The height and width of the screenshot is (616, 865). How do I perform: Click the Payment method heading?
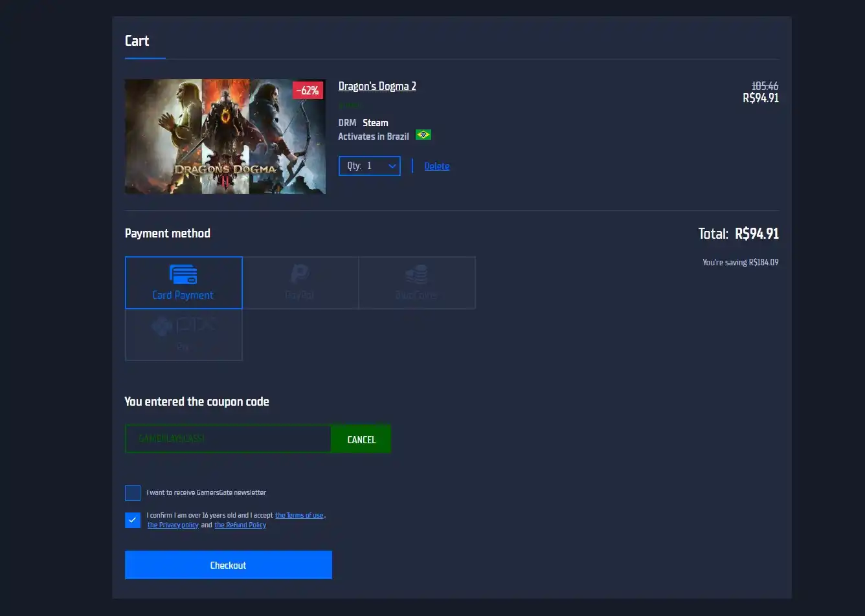(x=168, y=234)
